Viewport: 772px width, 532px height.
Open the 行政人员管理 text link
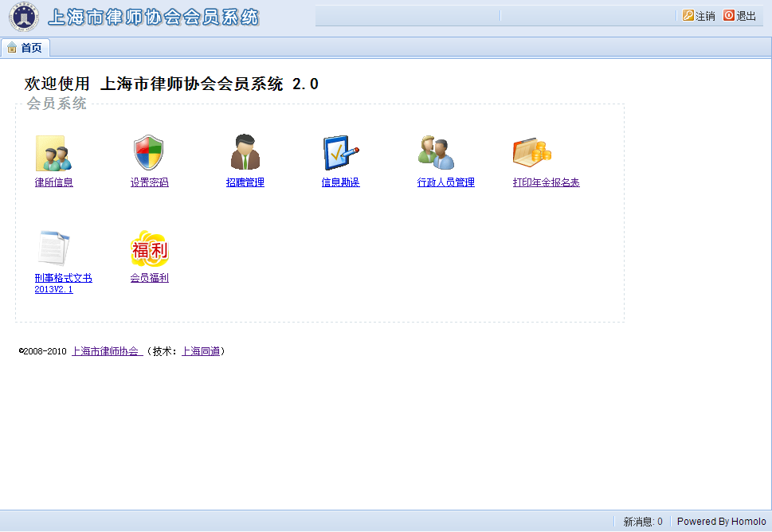click(x=446, y=182)
